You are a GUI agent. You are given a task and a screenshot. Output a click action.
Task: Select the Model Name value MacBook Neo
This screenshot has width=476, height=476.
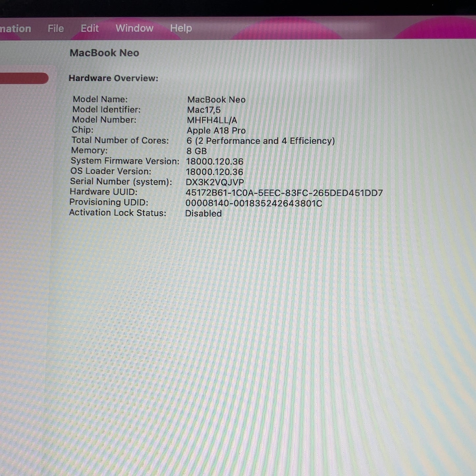click(x=216, y=100)
